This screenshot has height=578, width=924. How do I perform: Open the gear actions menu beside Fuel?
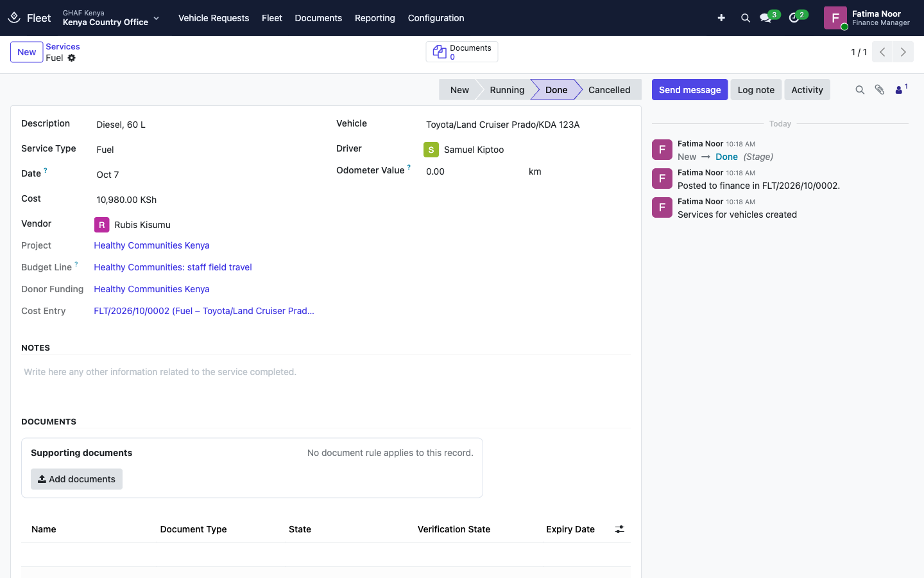click(x=72, y=58)
